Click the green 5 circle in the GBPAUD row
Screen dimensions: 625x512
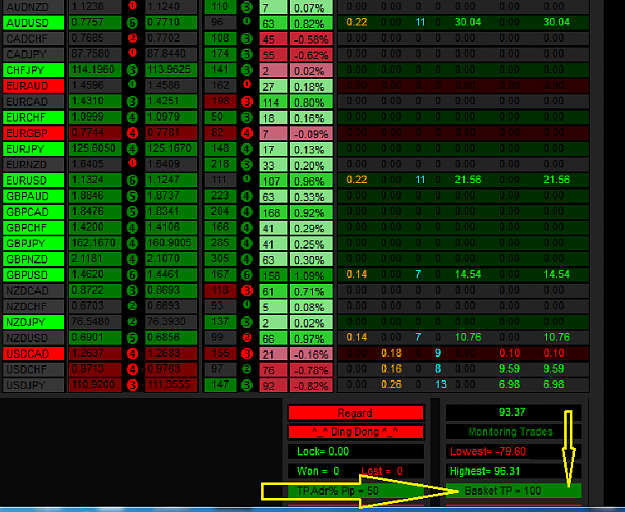point(132,196)
